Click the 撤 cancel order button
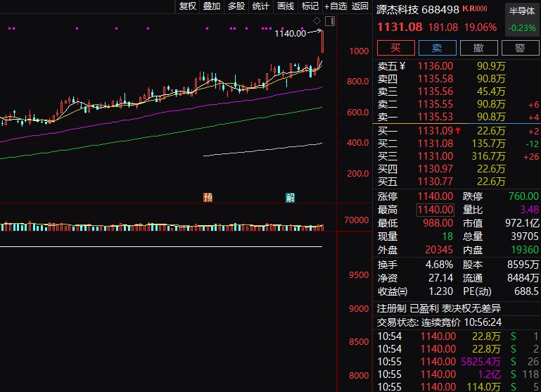The image size is (541, 392). [478, 48]
